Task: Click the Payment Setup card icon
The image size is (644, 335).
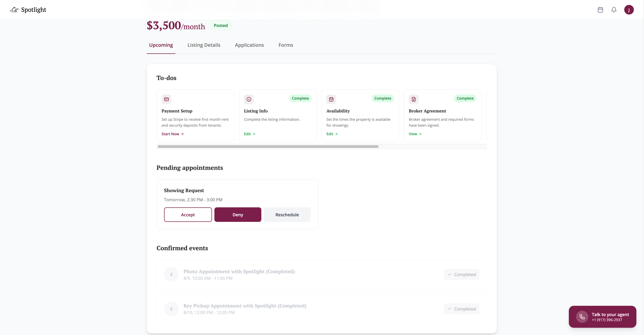Action: coord(166,99)
